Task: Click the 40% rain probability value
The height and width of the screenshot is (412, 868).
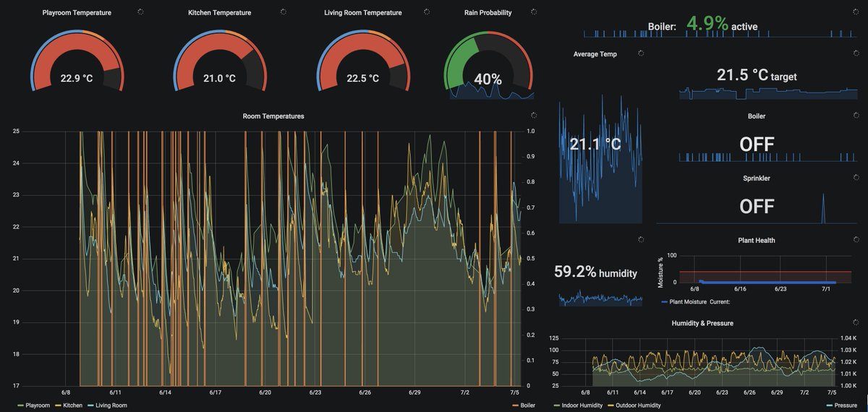Action: click(488, 80)
